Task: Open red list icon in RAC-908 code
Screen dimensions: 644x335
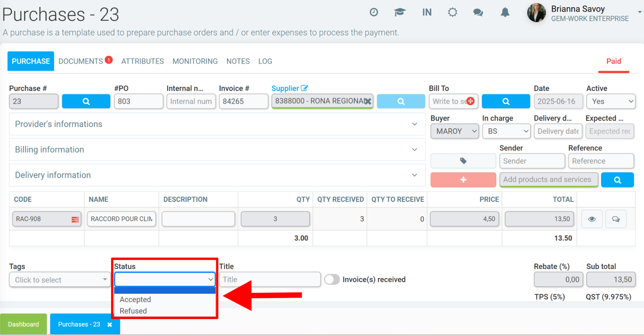Action: point(75,219)
